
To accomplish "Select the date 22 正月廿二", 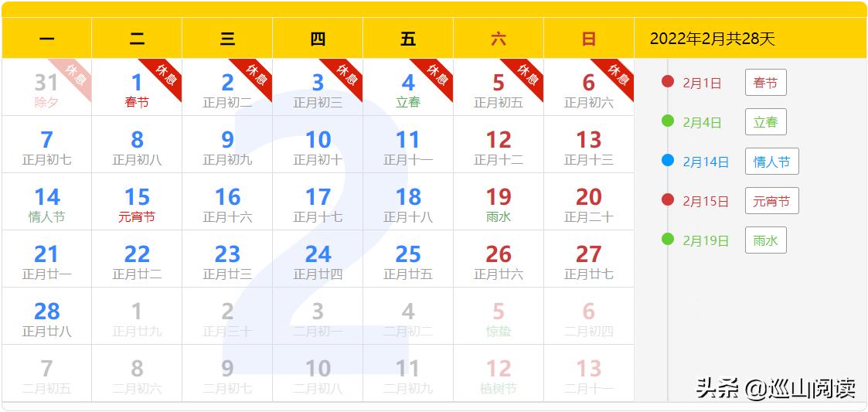I will pyautogui.click(x=138, y=259).
